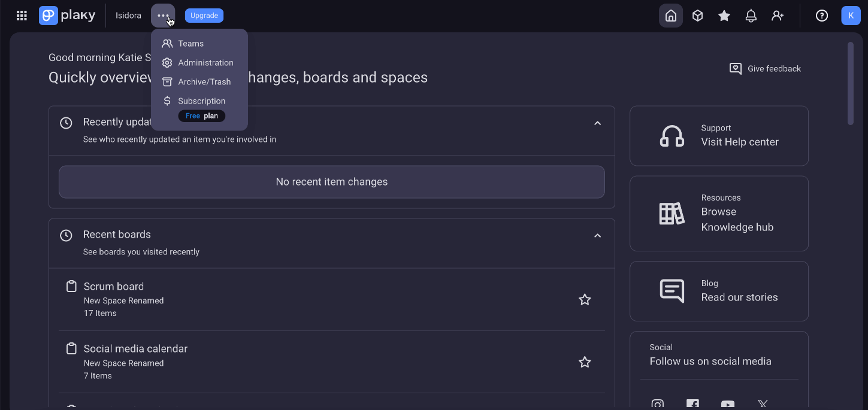
Task: Toggle favorite star for Social media calendar
Action: tap(585, 362)
